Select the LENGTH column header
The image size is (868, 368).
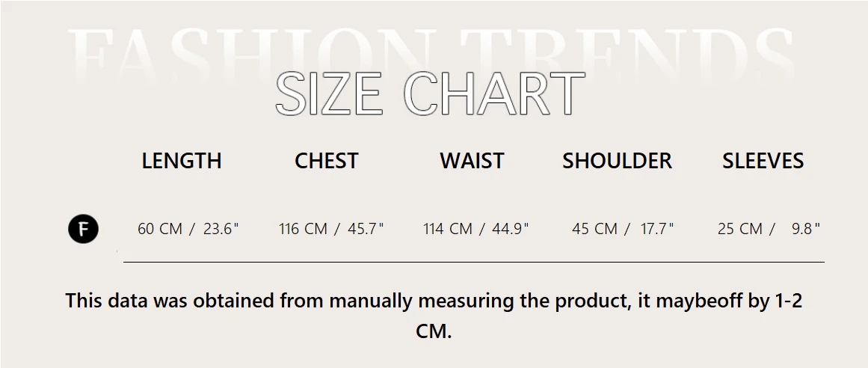click(182, 161)
